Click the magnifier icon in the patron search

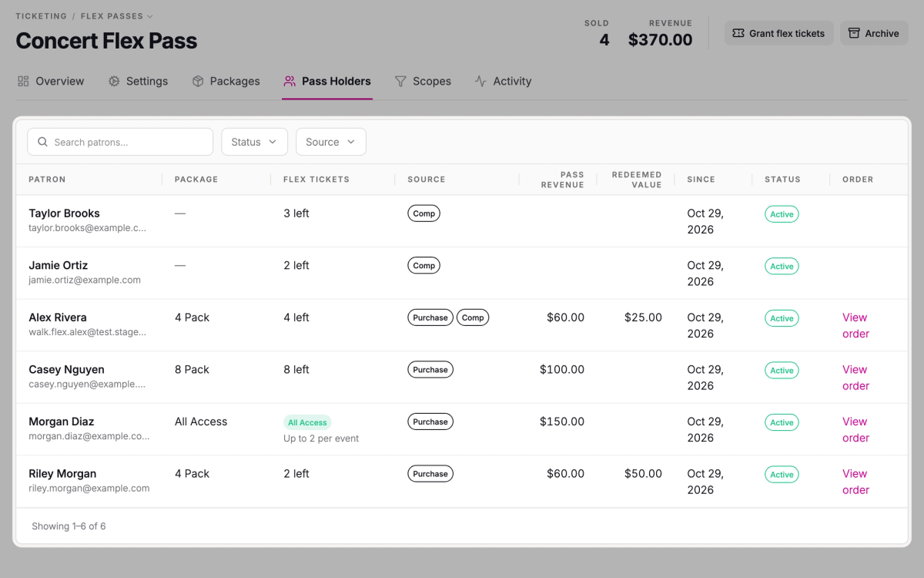(x=42, y=142)
